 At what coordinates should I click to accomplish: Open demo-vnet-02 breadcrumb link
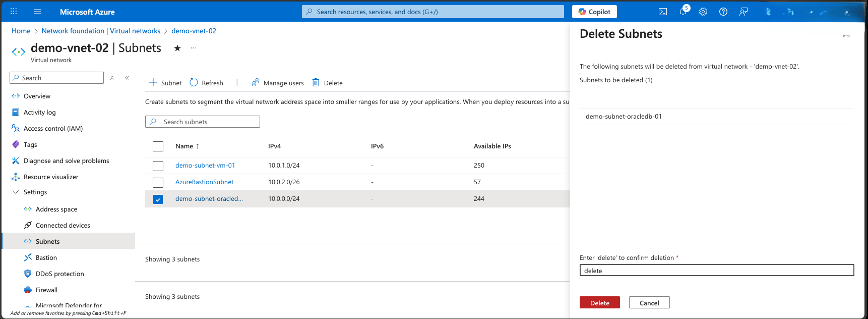click(x=194, y=31)
